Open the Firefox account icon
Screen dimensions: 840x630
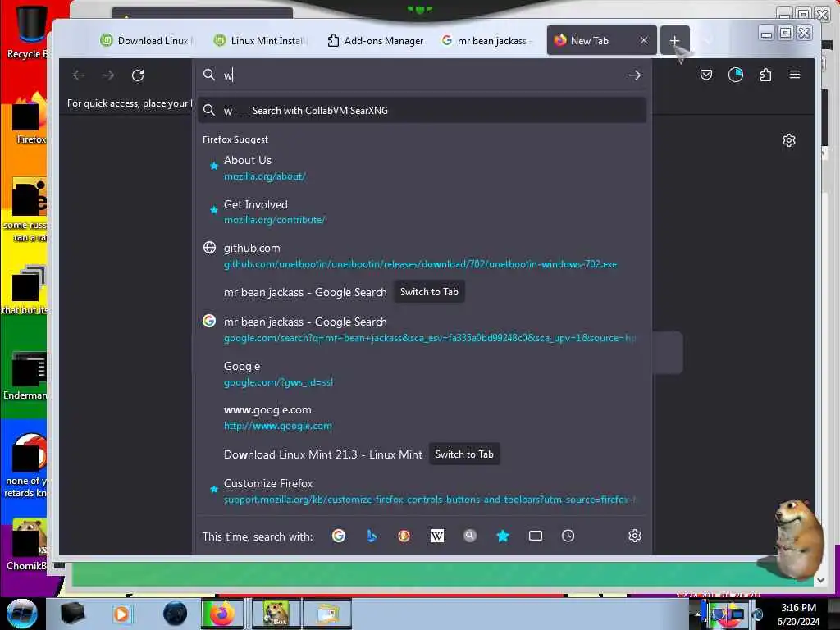click(736, 75)
